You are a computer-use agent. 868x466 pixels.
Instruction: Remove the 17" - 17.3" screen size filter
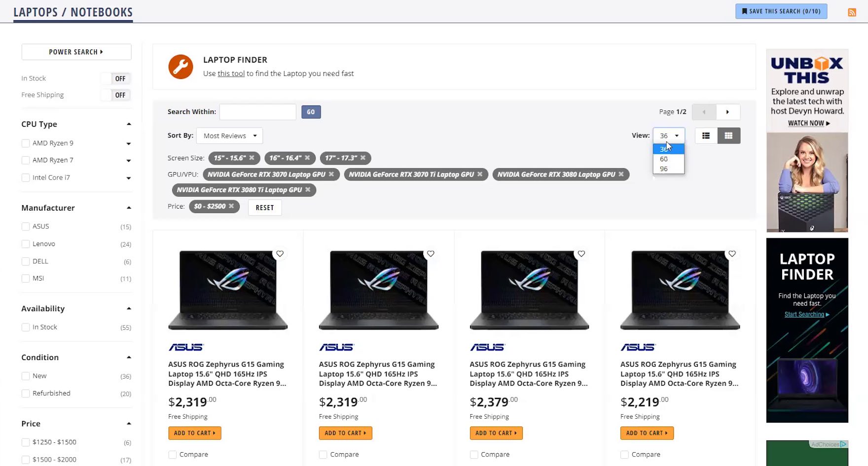[x=363, y=158]
